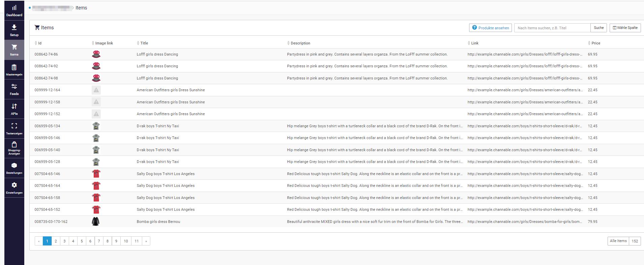
Task: Jump to page 11 in pagination
Action: (x=136, y=241)
